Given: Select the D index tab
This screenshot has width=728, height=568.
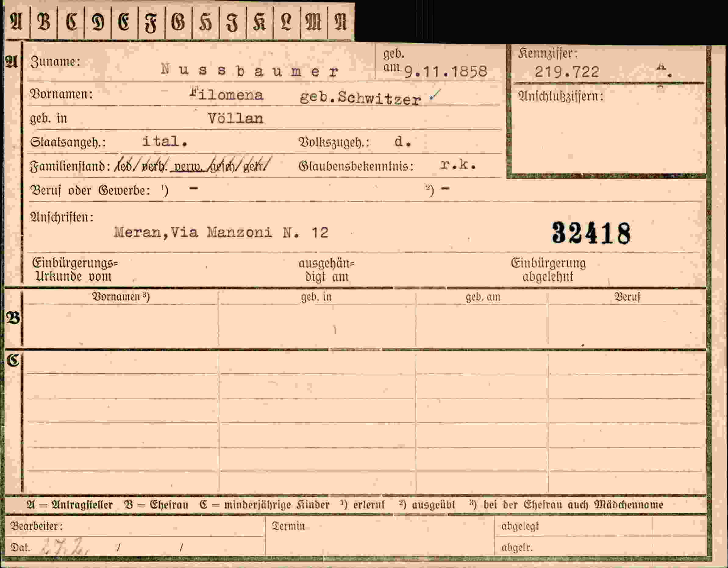Looking at the screenshot, I should [x=98, y=22].
